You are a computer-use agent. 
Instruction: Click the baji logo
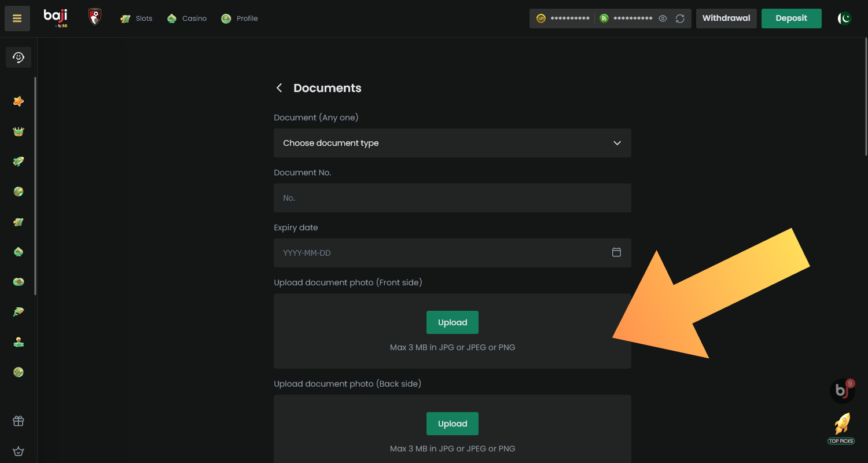pyautogui.click(x=56, y=18)
